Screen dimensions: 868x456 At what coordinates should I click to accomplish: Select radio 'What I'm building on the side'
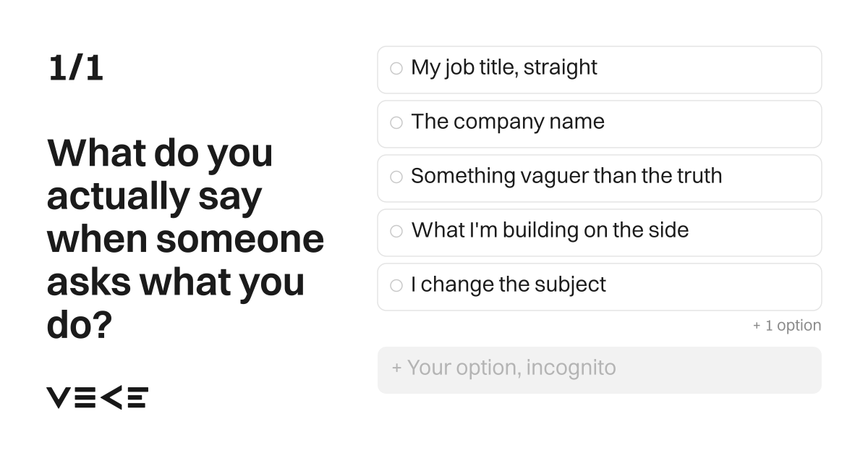coord(396,232)
